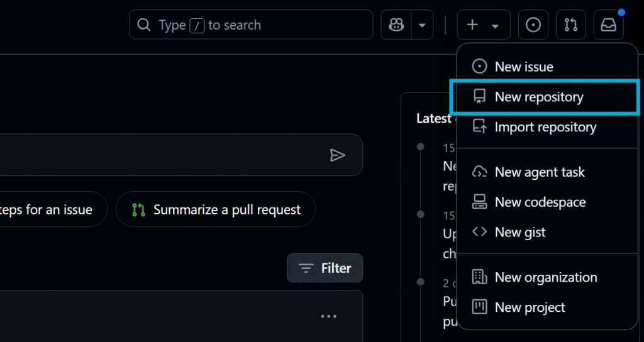The height and width of the screenshot is (342, 644).
Task: Toggle the create-new dropdown caret
Action: pos(495,26)
